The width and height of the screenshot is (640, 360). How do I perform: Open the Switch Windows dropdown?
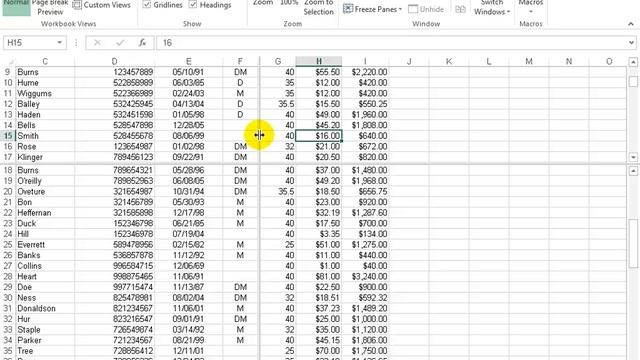(x=492, y=8)
